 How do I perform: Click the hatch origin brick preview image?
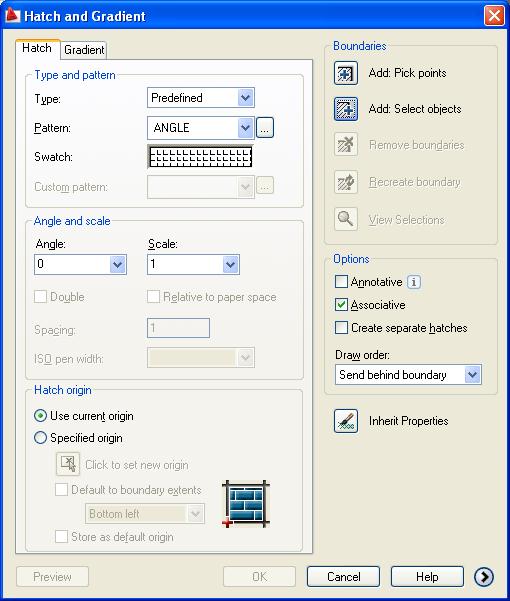(246, 504)
